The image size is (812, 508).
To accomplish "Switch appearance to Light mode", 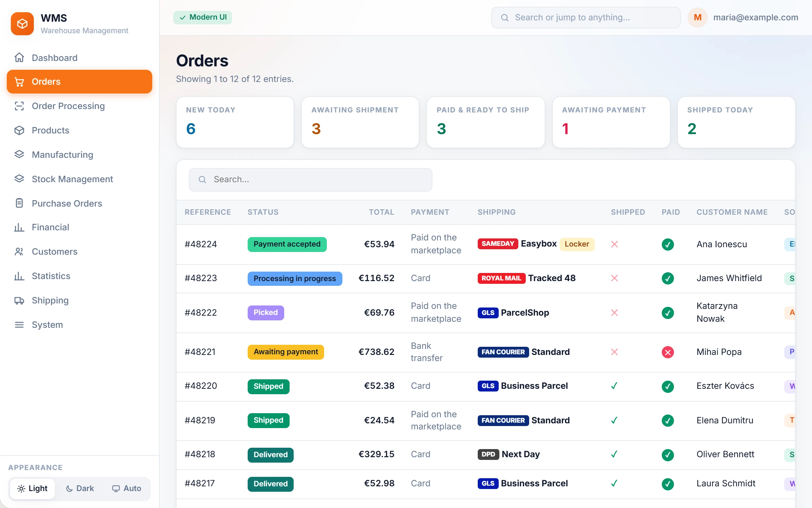I will click(32, 488).
